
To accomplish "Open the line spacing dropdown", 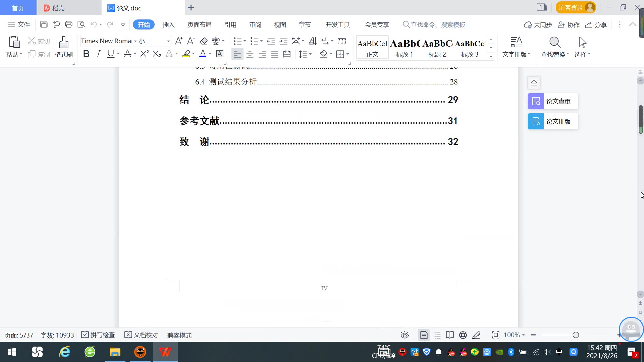I will [304, 54].
